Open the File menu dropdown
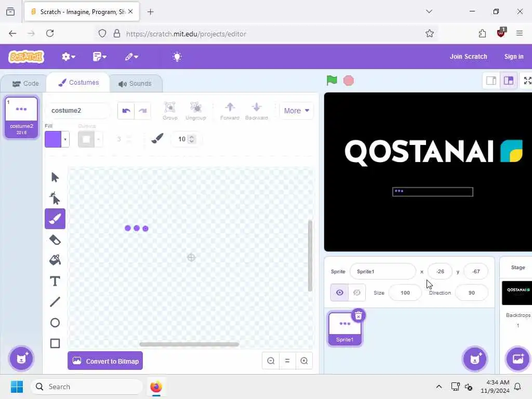The image size is (532, 399). pos(99,57)
